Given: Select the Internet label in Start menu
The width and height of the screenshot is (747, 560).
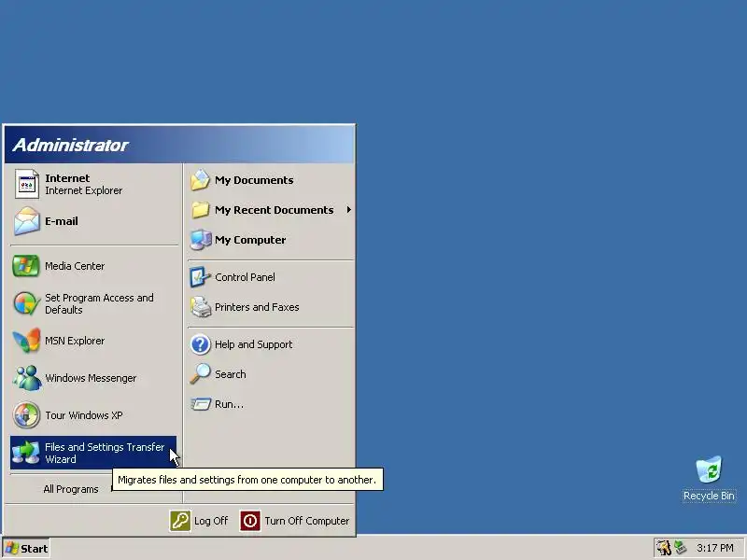Looking at the screenshot, I should point(67,178).
